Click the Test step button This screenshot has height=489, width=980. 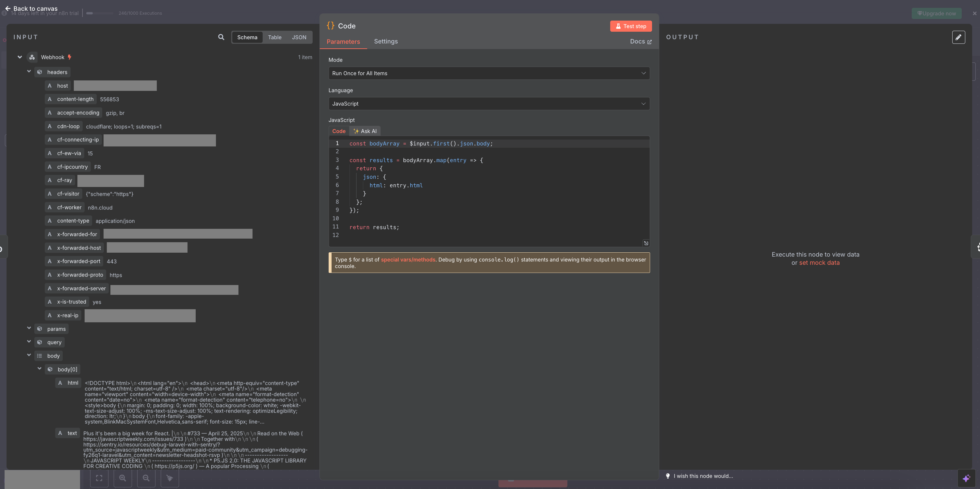pos(631,26)
